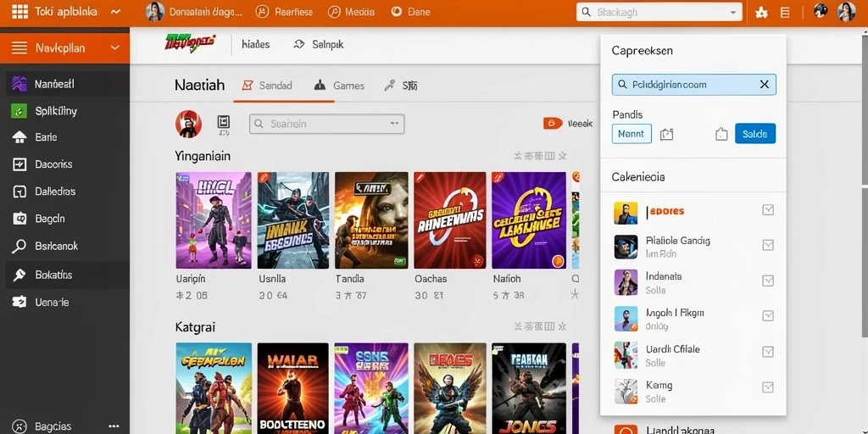Toggle the Navleplian hamburger menu icon

pos(19,48)
